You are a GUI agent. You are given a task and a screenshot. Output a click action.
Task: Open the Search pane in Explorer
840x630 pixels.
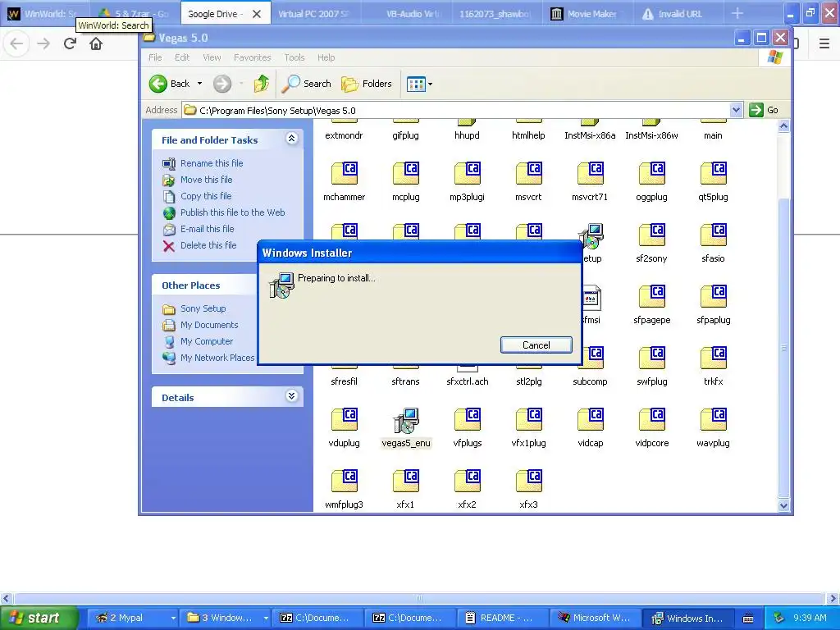(307, 84)
